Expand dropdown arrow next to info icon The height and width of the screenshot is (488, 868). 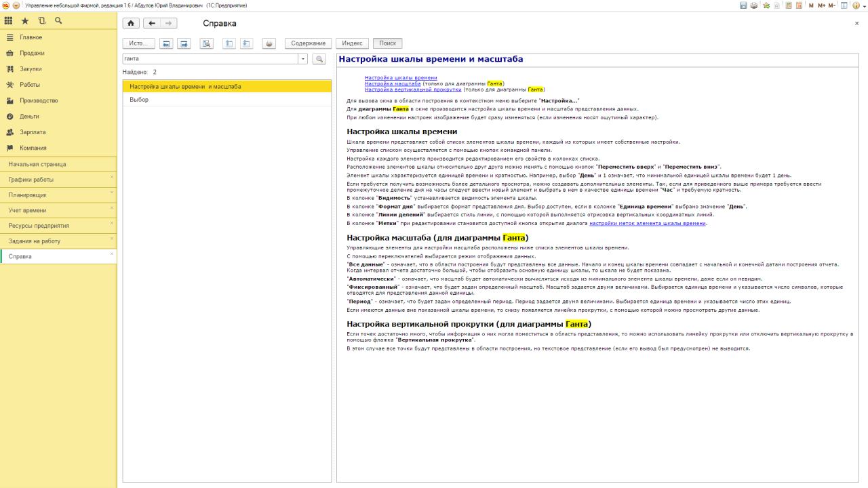[864, 5]
